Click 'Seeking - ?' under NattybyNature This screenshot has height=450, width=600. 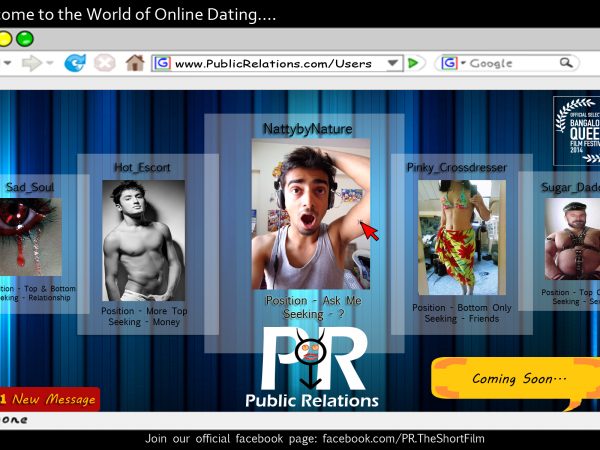point(313,315)
